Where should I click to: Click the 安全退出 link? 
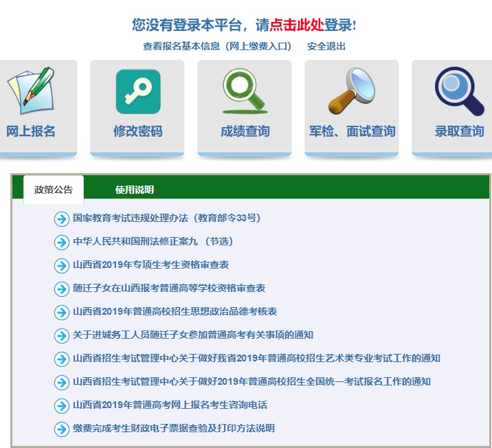[x=326, y=47]
